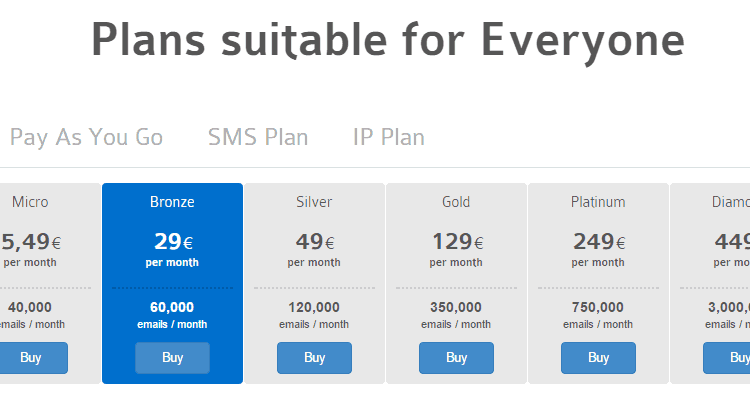Click the 350,000 emails per month text

pos(456,315)
